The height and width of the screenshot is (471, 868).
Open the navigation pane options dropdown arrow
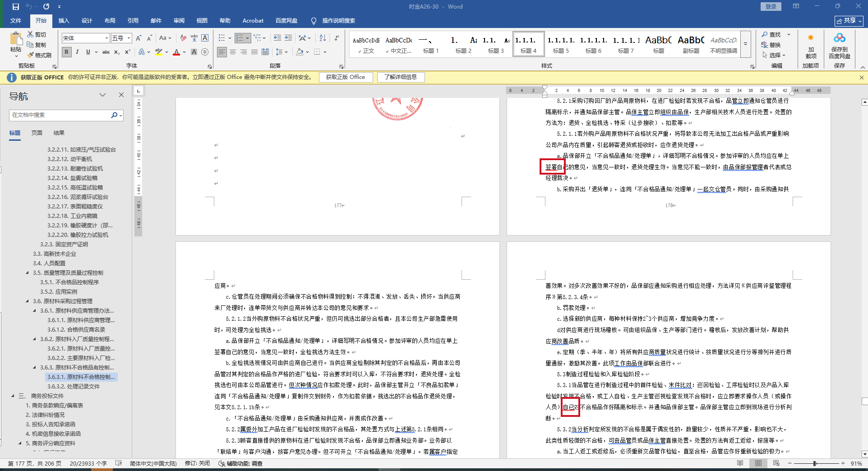tap(102, 95)
